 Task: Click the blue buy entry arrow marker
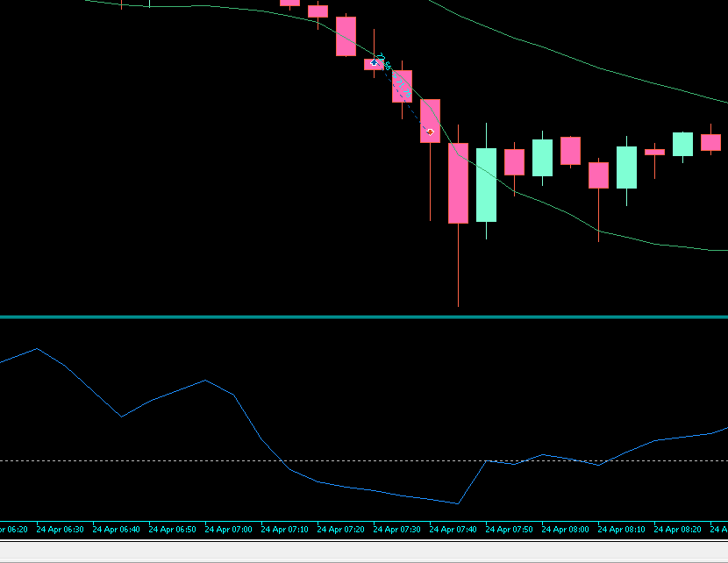pos(375,62)
